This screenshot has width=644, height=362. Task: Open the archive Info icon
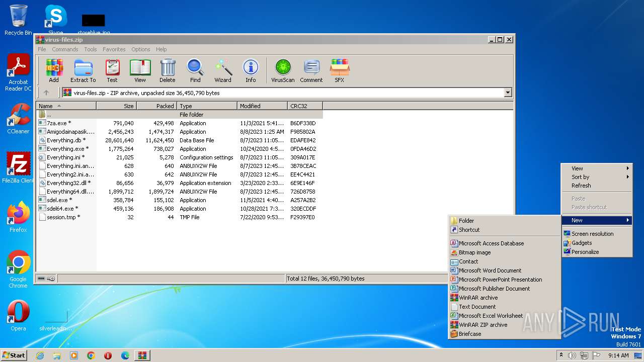point(251,71)
